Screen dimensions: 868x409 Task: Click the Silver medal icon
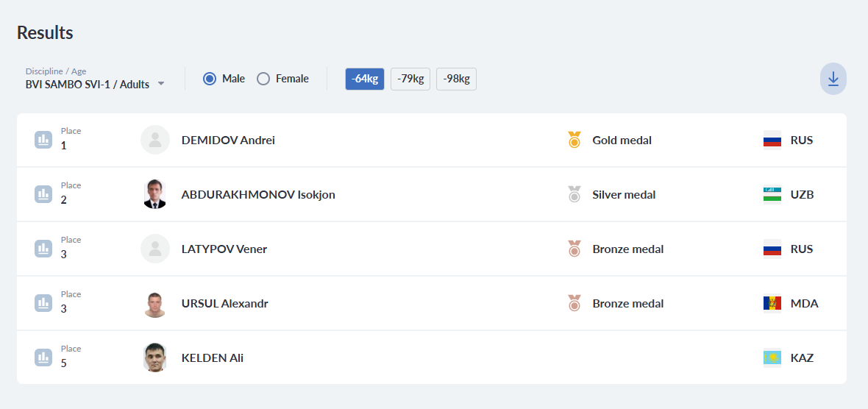click(x=574, y=194)
